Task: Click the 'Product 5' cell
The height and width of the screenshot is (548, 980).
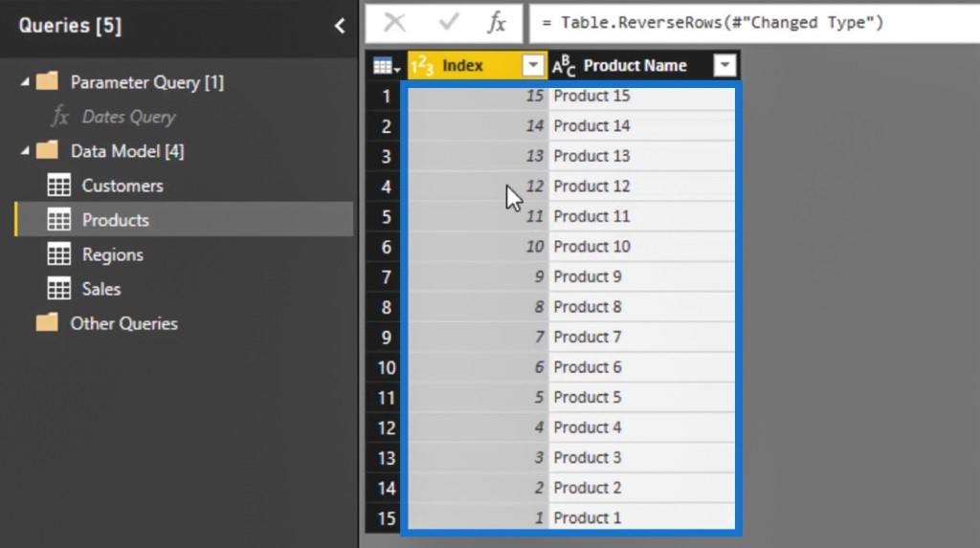Action: coord(642,397)
